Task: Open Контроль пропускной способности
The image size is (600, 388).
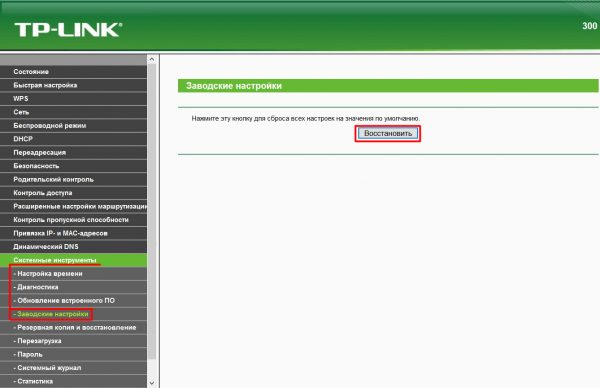Action: [x=73, y=220]
